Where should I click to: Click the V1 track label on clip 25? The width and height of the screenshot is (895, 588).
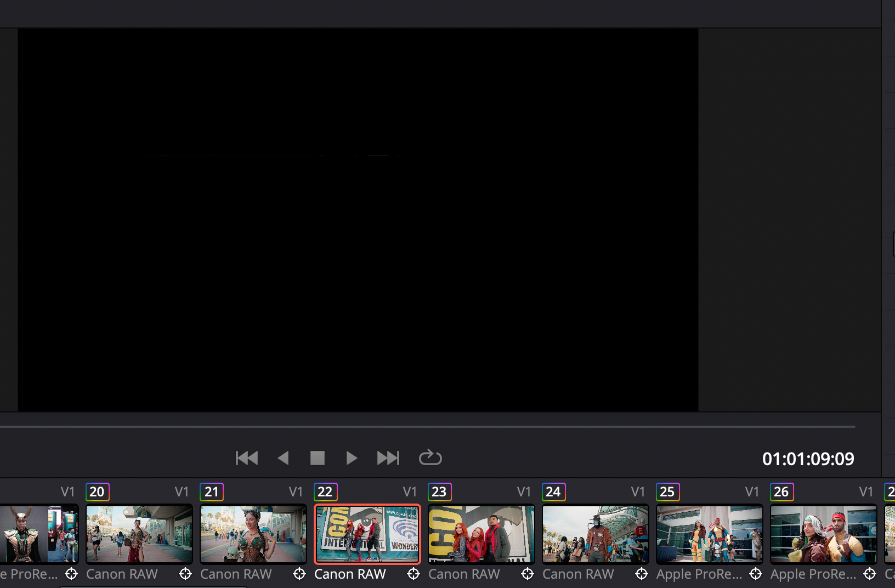(752, 492)
